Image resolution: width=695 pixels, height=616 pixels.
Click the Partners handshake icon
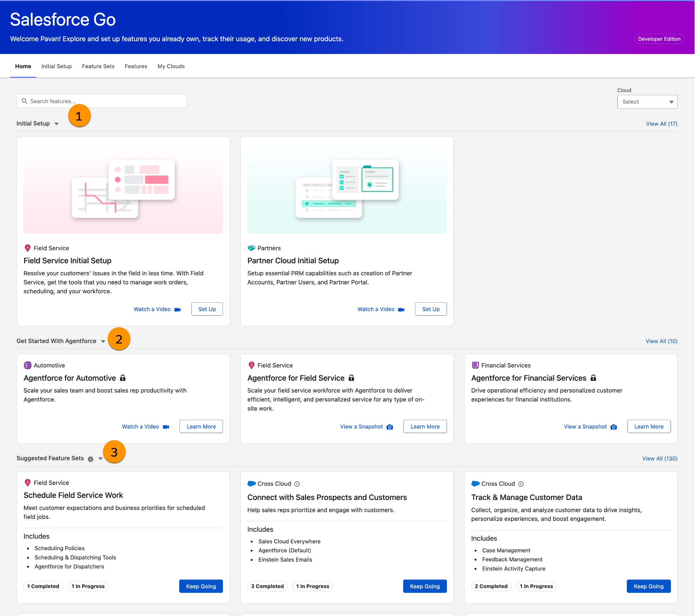[x=251, y=248]
